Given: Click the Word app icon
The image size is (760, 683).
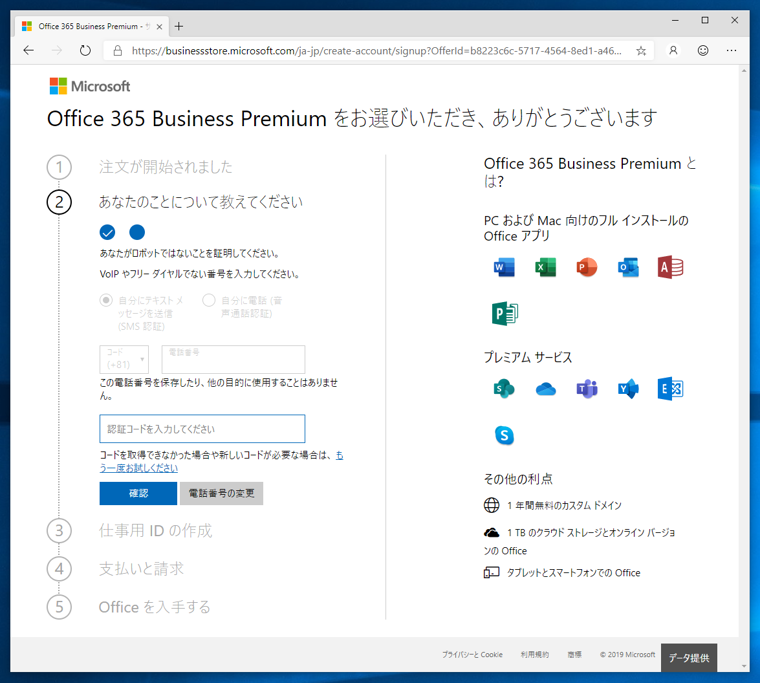Looking at the screenshot, I should 504,267.
